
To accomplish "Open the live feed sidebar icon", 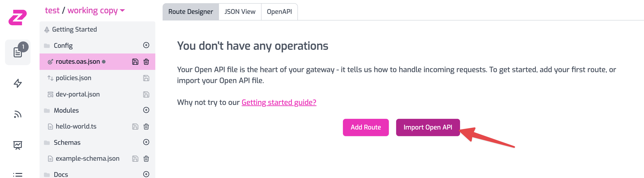I will click(18, 114).
